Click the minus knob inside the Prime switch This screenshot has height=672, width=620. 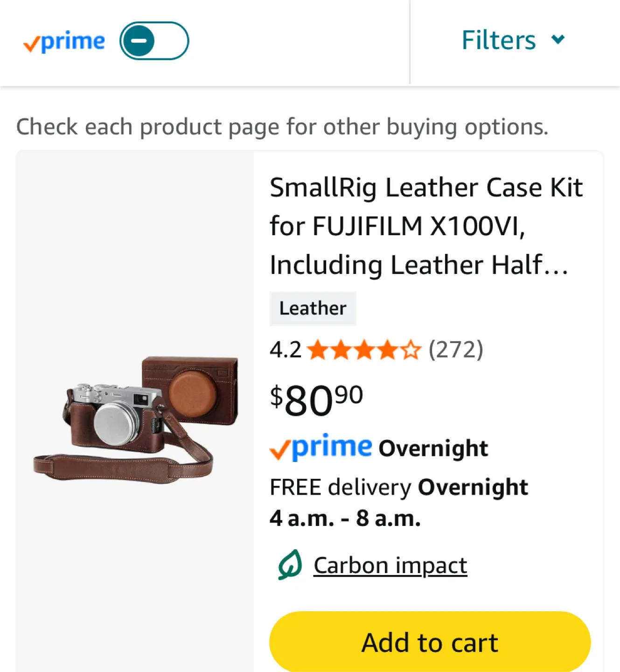(x=139, y=41)
